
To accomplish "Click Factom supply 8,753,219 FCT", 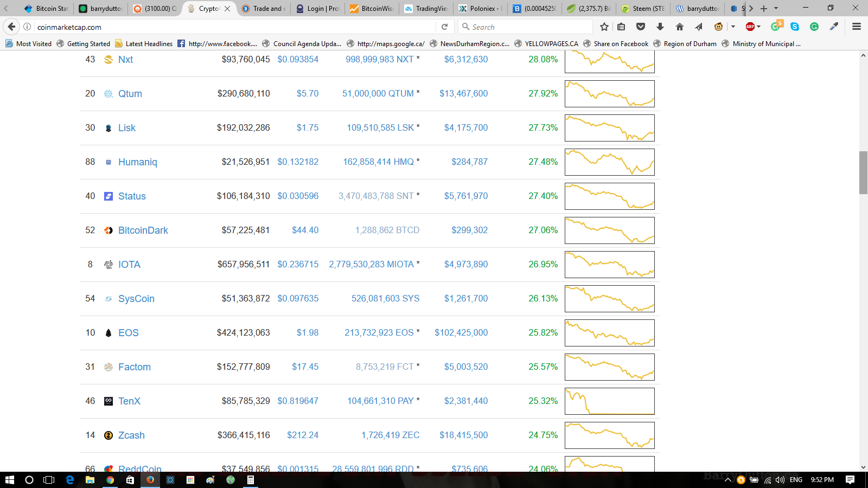I will pos(385,367).
